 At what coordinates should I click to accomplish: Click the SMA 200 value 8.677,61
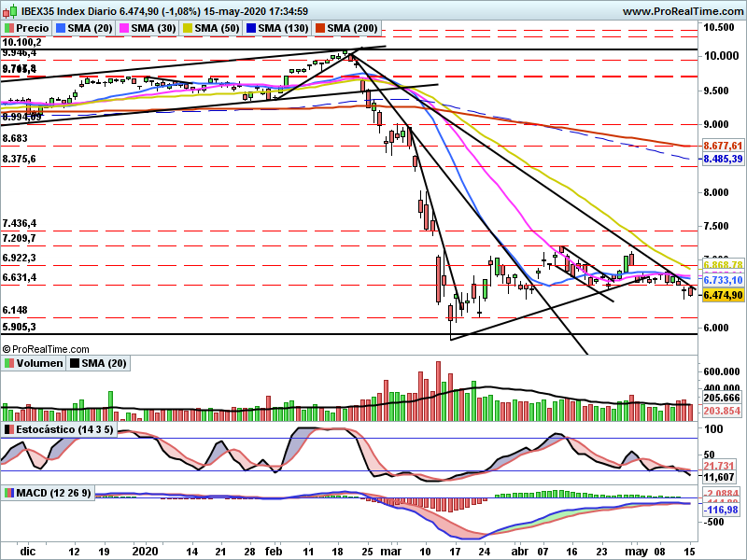pyautogui.click(x=723, y=146)
